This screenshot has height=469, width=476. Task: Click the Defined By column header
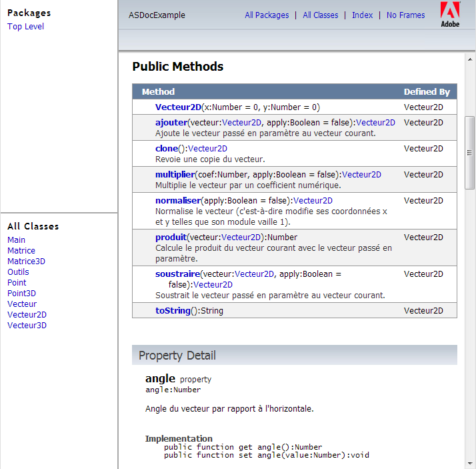tap(427, 92)
